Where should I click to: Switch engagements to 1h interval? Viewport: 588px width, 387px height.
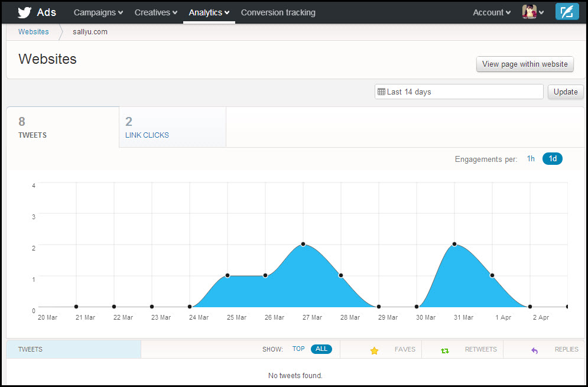point(531,159)
